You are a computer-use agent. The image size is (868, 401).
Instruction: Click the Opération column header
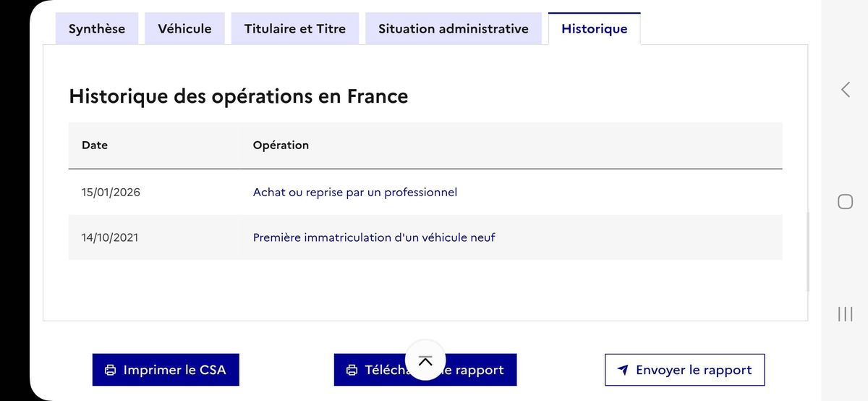pos(281,145)
